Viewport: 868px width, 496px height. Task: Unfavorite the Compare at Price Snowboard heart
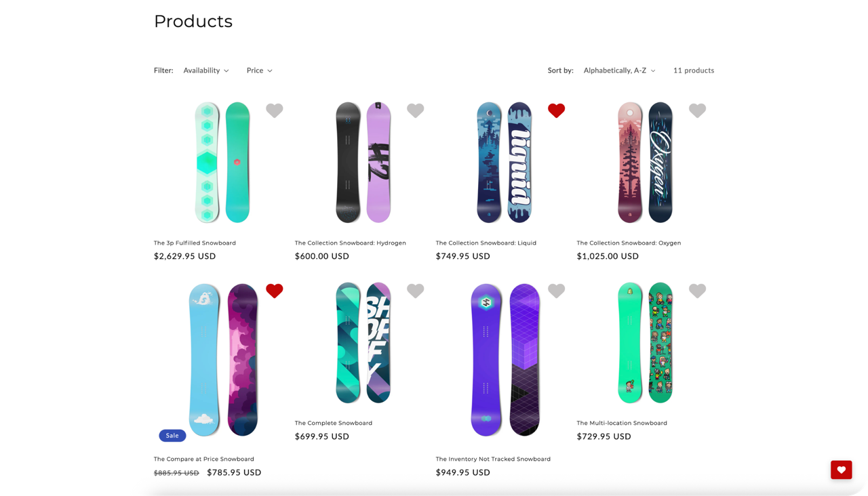tap(274, 291)
